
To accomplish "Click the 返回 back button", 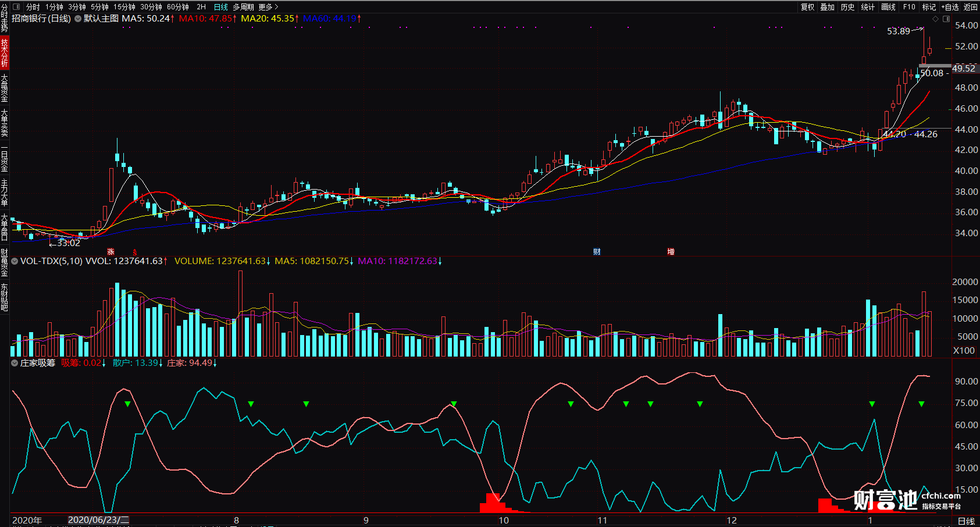I will click(x=971, y=7).
